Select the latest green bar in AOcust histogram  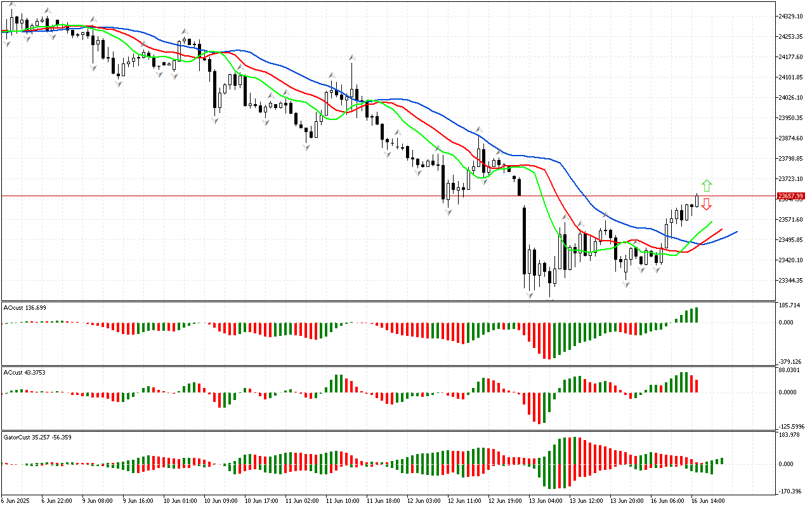tap(696, 315)
